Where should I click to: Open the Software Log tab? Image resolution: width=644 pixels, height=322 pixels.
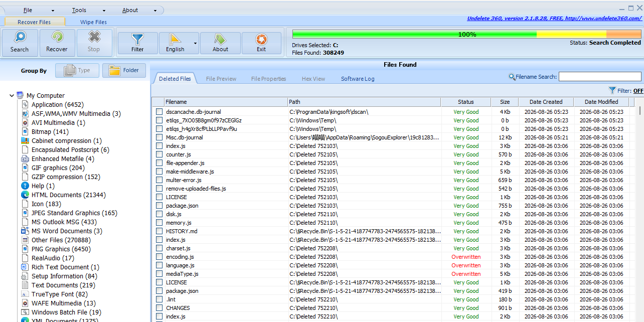[358, 79]
